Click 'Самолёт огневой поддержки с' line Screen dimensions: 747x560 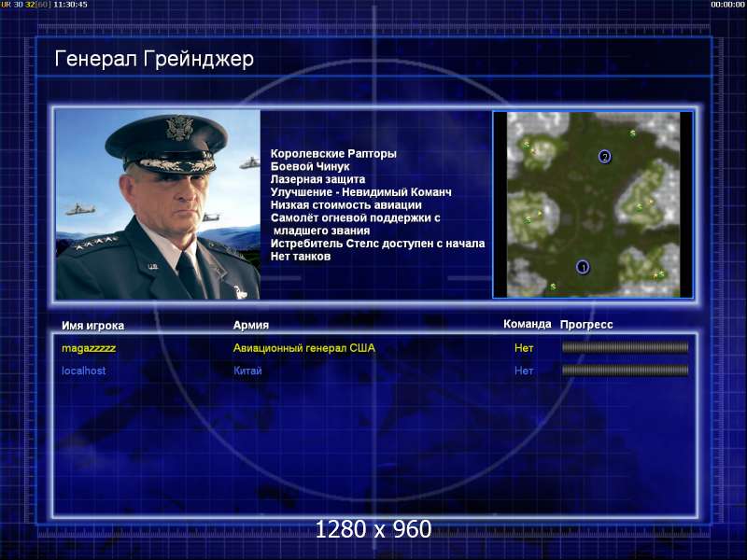coord(356,218)
